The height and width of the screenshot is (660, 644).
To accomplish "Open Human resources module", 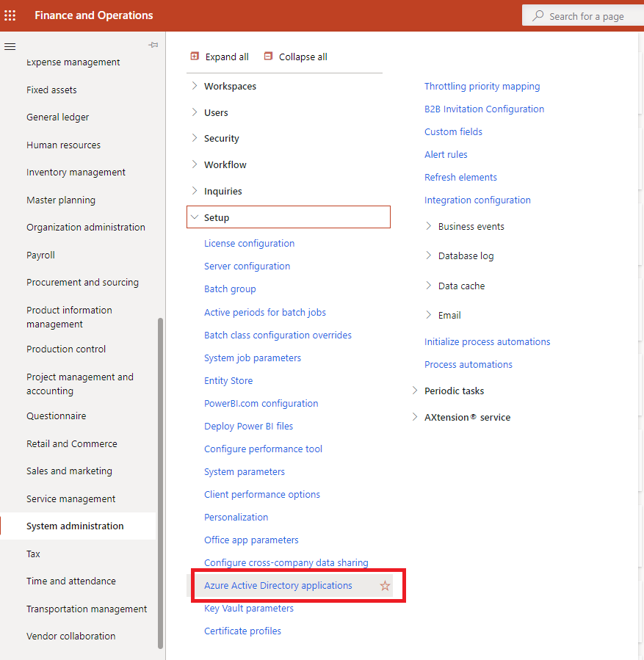I will tap(64, 145).
